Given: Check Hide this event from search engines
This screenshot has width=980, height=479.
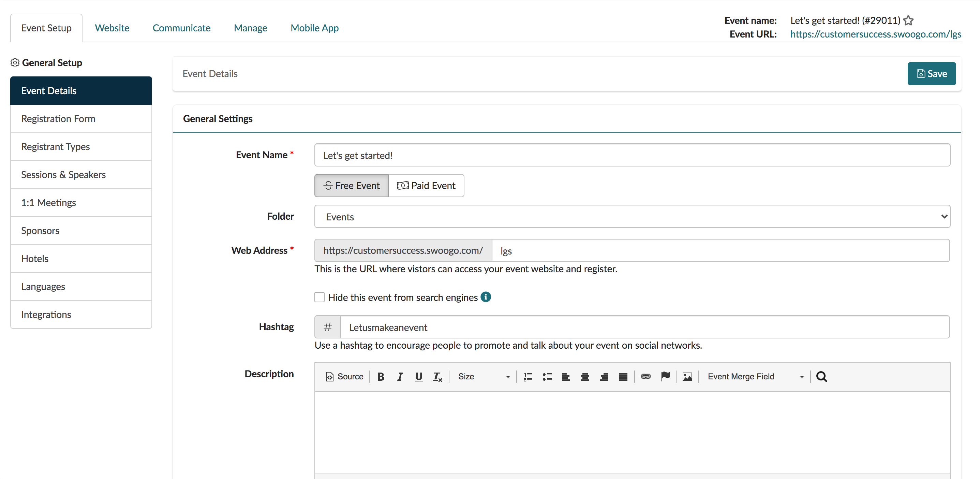Looking at the screenshot, I should pyautogui.click(x=320, y=297).
